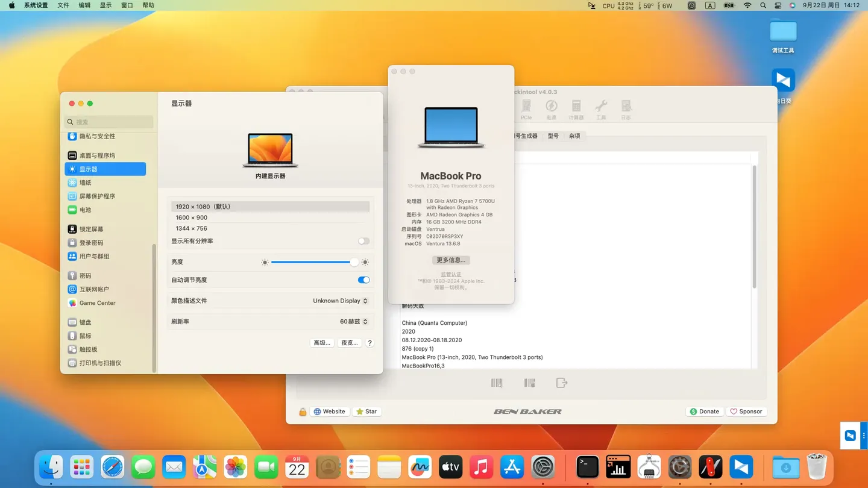868x488 pixels.
Task: Click the 更多信息 button in About window
Action: click(451, 260)
